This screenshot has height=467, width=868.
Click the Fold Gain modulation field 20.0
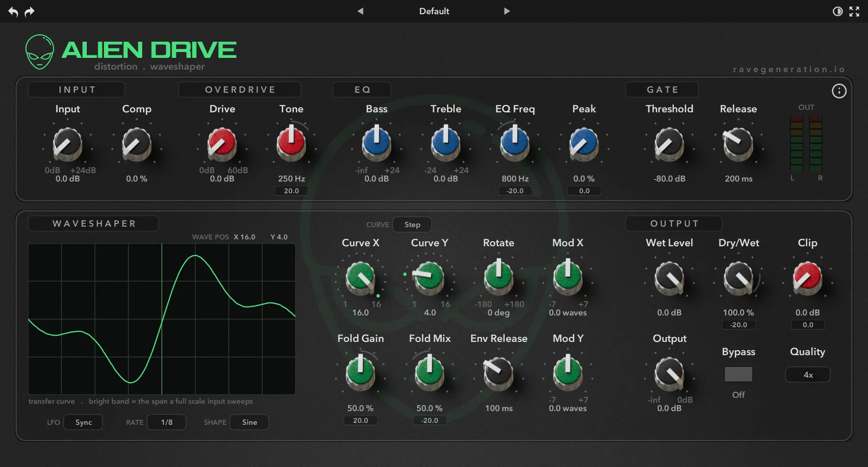360,420
